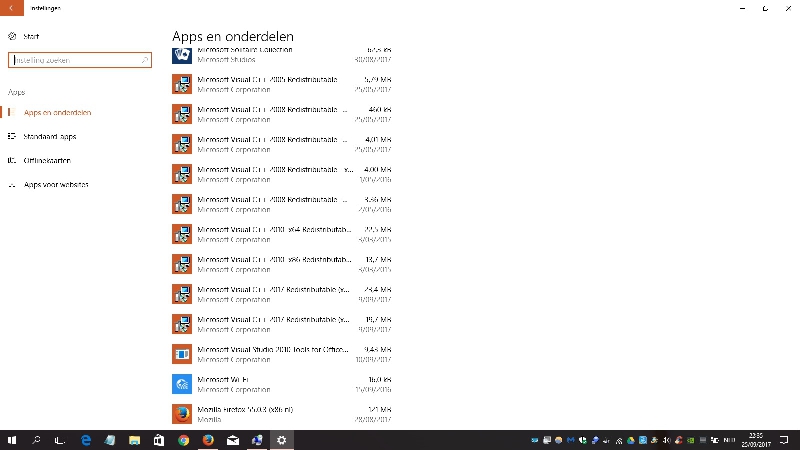Open the Action Center notification icon
The image size is (800, 450).
pos(785,440)
